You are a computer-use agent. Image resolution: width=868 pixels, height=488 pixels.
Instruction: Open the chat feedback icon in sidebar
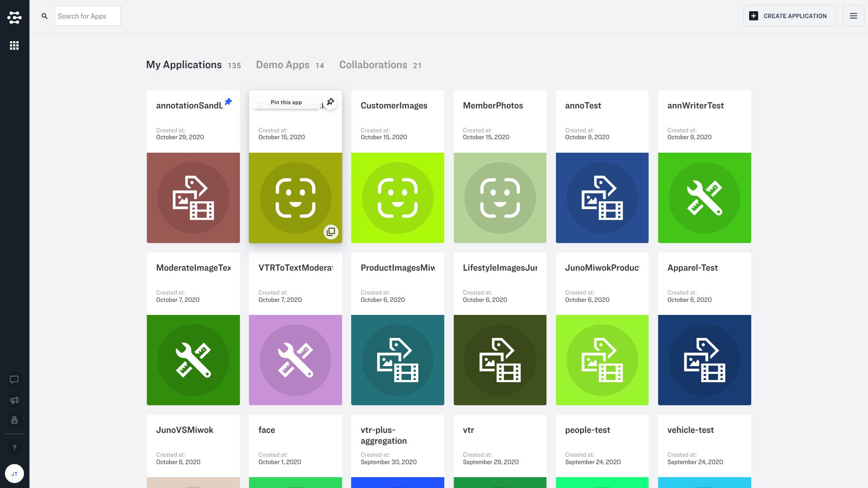[x=14, y=380]
